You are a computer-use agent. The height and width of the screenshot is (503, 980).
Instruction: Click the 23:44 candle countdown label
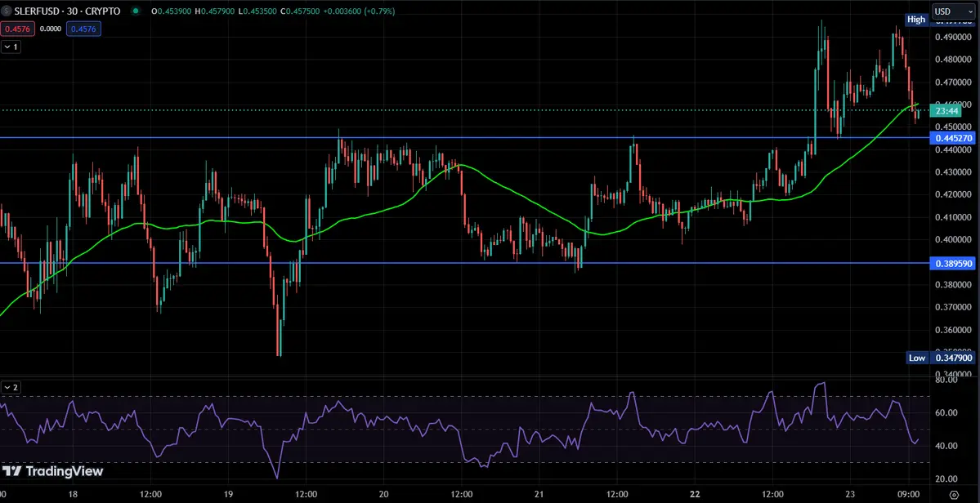click(x=948, y=111)
